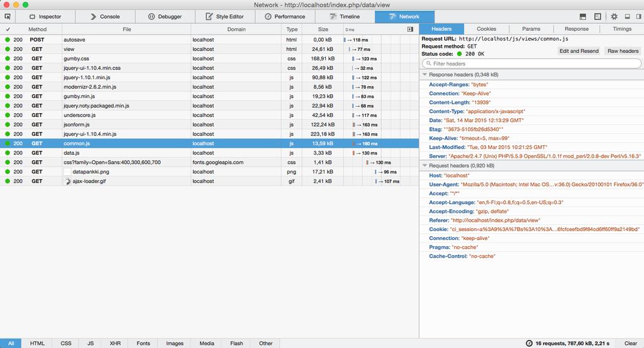644x348 pixels.
Task: Click the 200 OK status indicator dot
Action: coord(460,54)
